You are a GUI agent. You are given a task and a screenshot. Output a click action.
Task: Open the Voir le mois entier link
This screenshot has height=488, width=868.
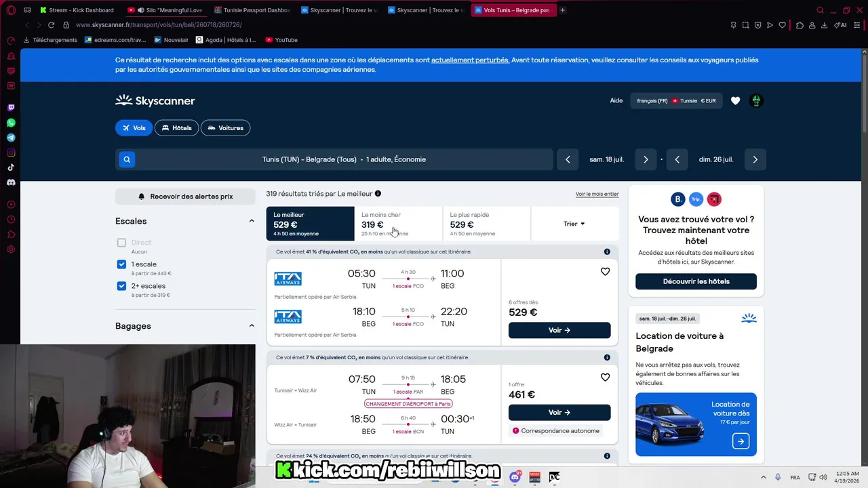click(597, 194)
